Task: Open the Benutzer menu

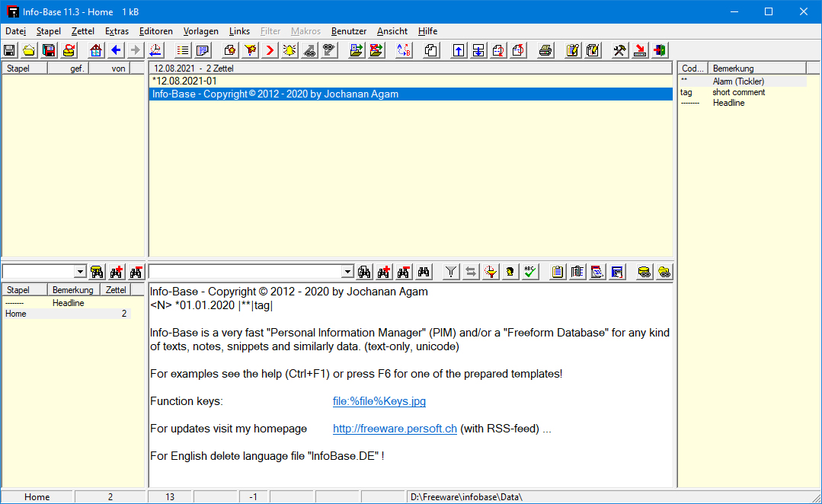Action: [x=349, y=31]
